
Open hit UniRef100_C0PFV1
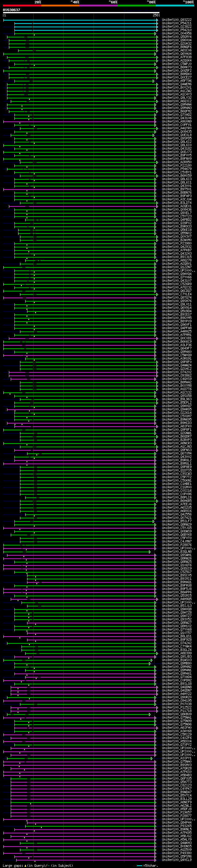click(177, 125)
